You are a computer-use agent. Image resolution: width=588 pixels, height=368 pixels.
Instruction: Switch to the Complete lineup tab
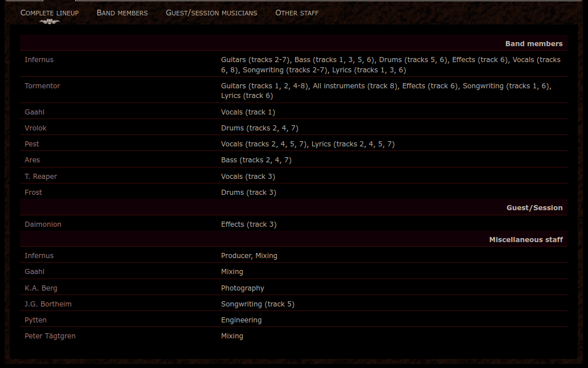pos(50,13)
